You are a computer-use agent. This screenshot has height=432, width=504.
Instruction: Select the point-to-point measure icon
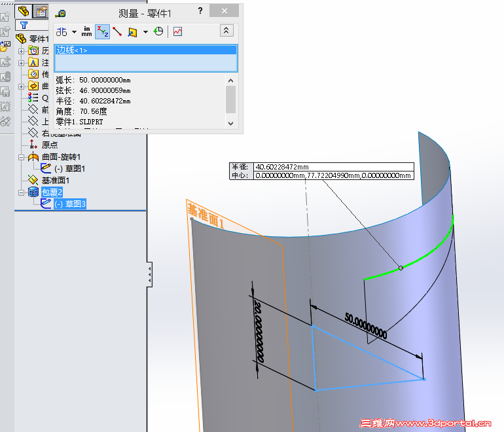(x=117, y=31)
